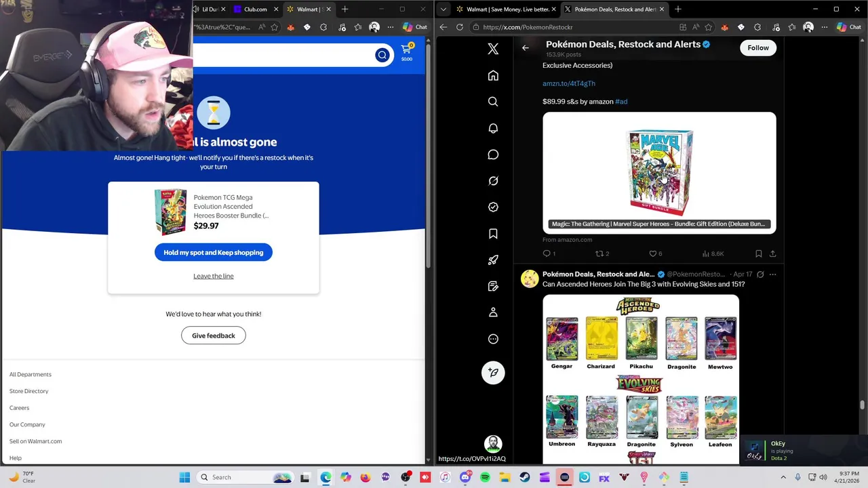Image resolution: width=868 pixels, height=488 pixels.
Task: Click the Walmart search magnifier button
Action: click(x=382, y=55)
